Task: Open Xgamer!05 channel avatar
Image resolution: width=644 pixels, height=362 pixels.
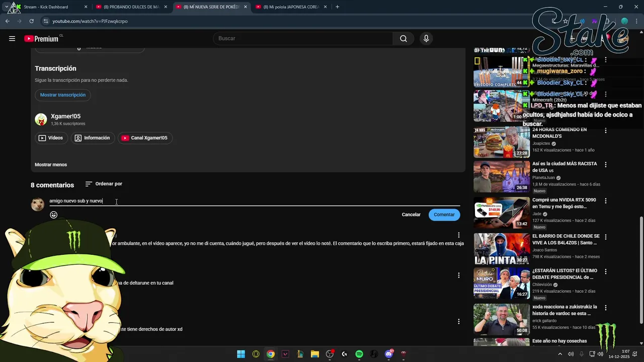Action: click(x=41, y=120)
